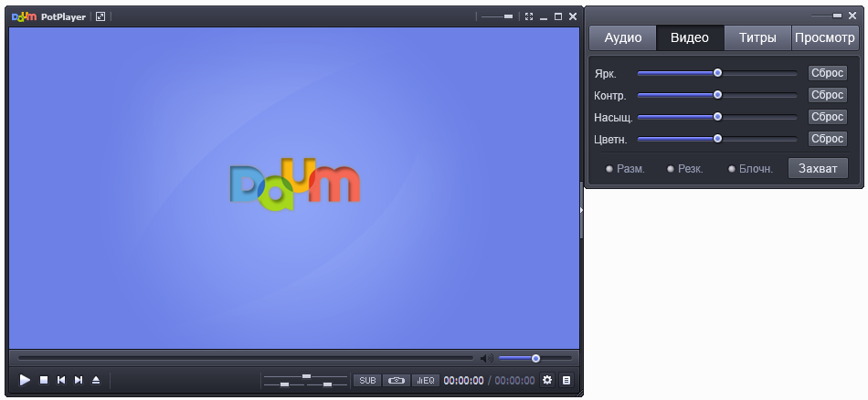Open settings with the gear icon
868x400 pixels.
(547, 380)
